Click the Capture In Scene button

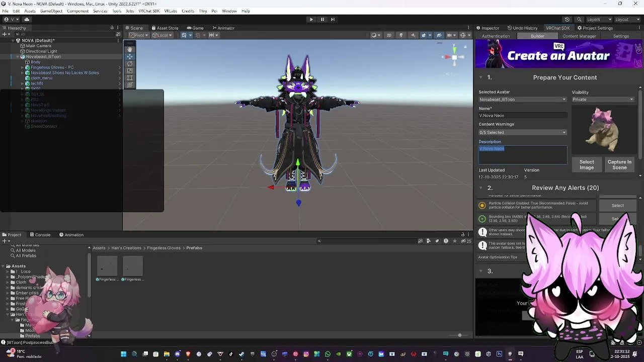(619, 164)
